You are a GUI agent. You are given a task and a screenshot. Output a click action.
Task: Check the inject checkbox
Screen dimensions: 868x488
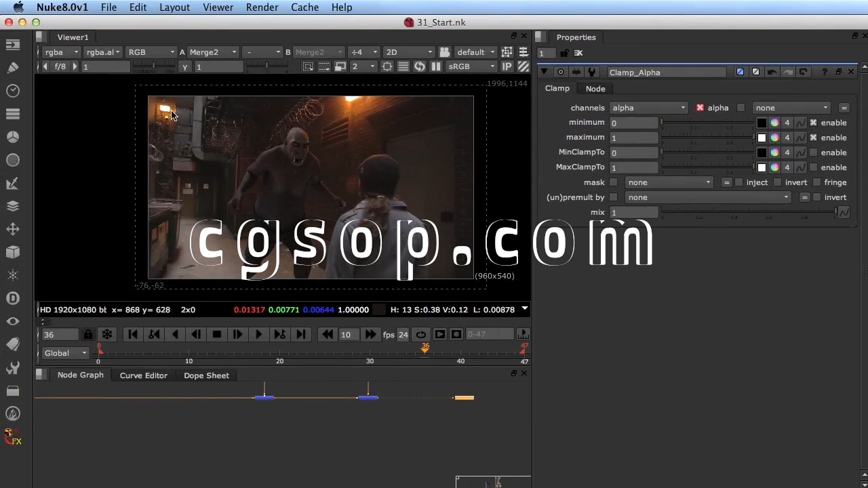tap(738, 182)
